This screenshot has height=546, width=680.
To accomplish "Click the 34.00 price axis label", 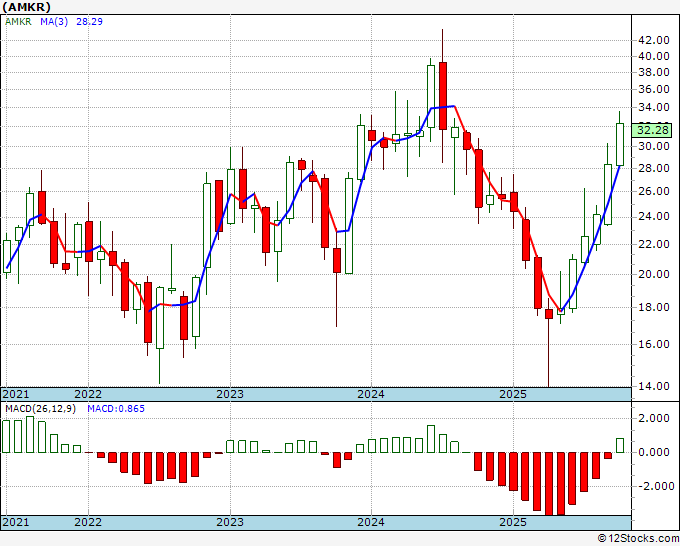I will [654, 107].
